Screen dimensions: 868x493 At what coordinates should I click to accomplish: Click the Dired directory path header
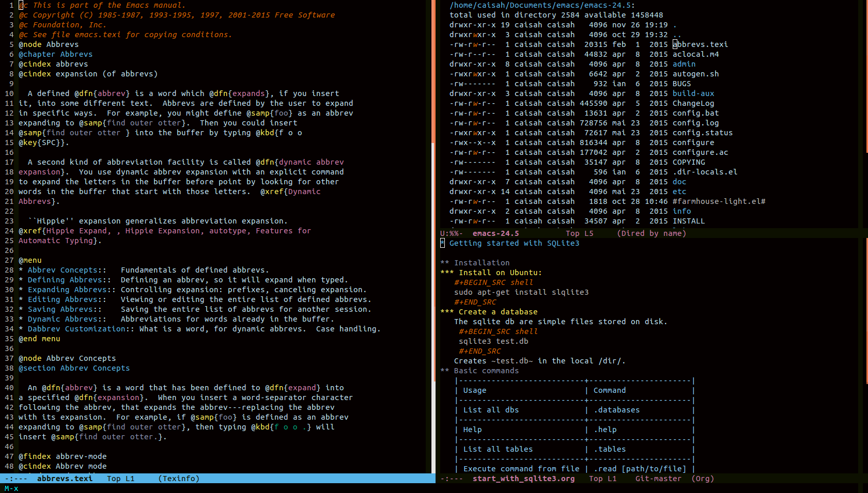click(542, 5)
